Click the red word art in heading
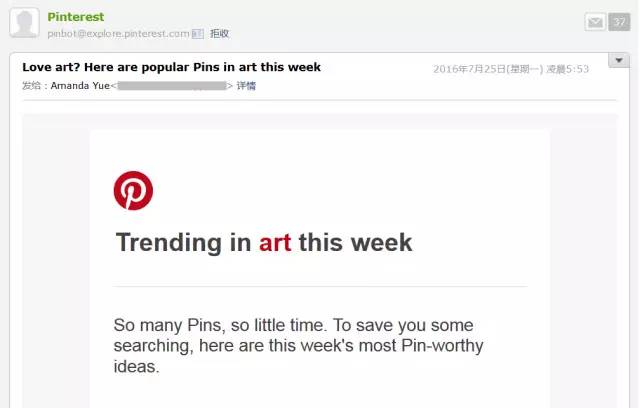The image size is (640, 408). pyautogui.click(x=275, y=243)
